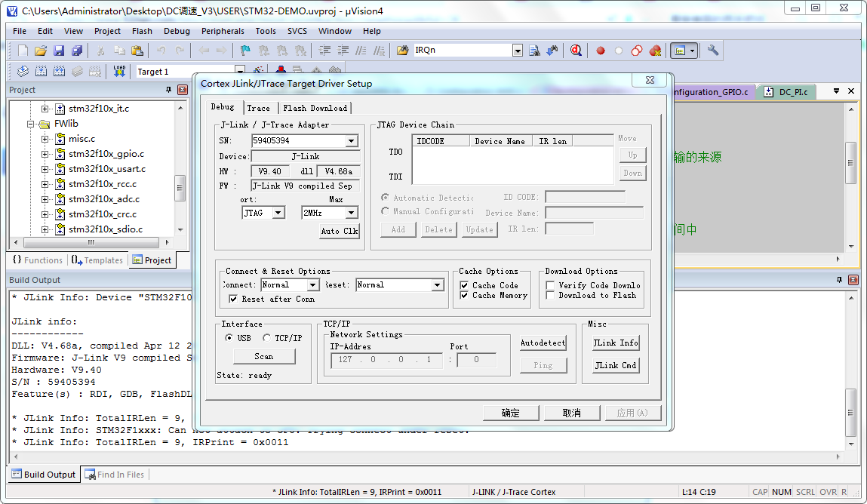Open the SN serial number dropdown

pyautogui.click(x=351, y=141)
